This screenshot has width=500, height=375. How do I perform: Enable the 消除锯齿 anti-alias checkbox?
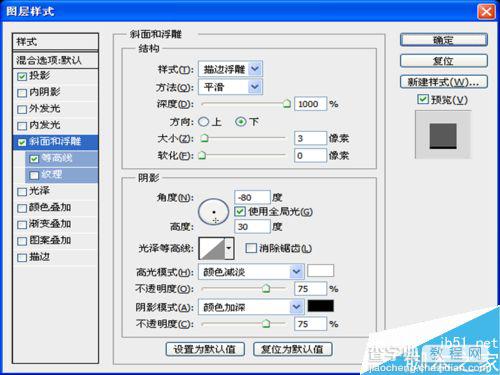251,248
